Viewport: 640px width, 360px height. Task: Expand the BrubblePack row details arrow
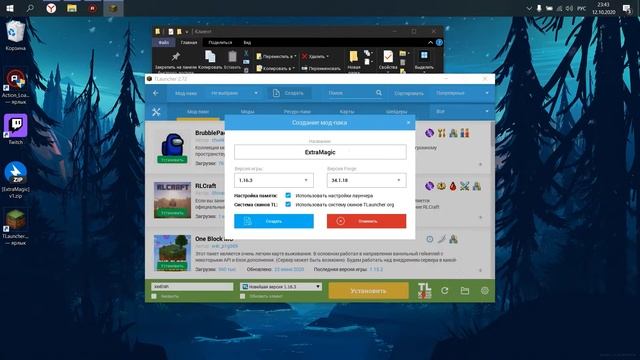480,164
